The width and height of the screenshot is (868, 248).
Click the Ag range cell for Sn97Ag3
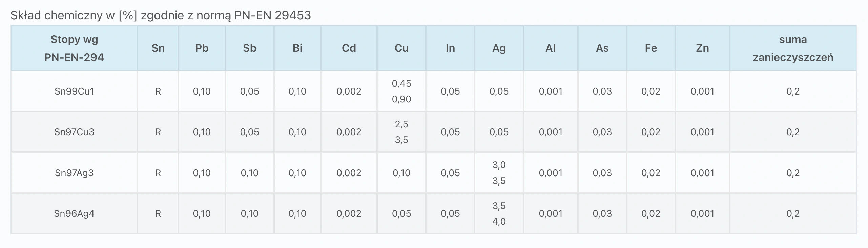click(499, 173)
